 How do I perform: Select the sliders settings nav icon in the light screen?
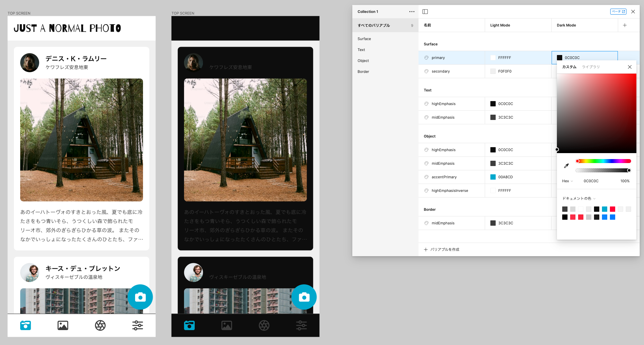coord(138,325)
